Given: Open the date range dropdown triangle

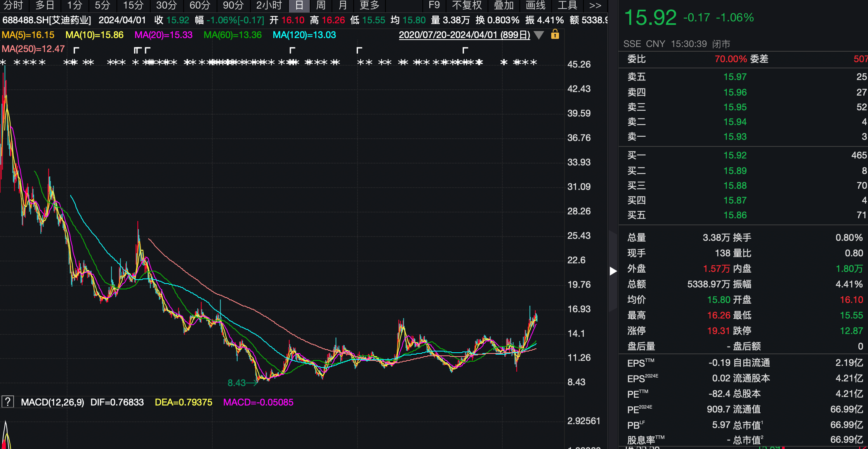Looking at the screenshot, I should [539, 35].
